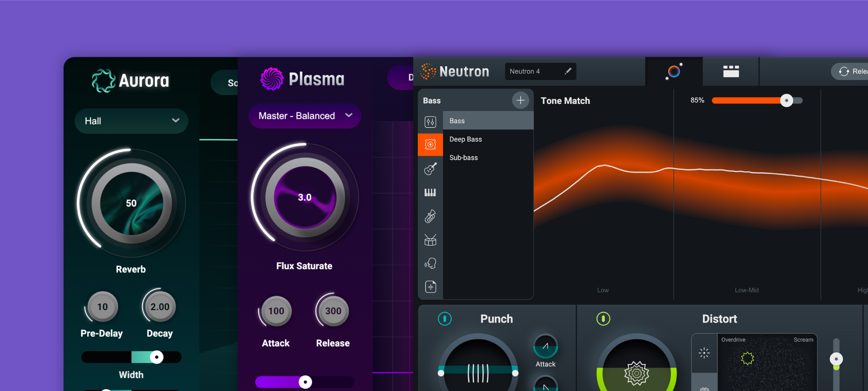Screen dimensions: 868x391
Task: Select the brass horn category icon
Action: (430, 216)
